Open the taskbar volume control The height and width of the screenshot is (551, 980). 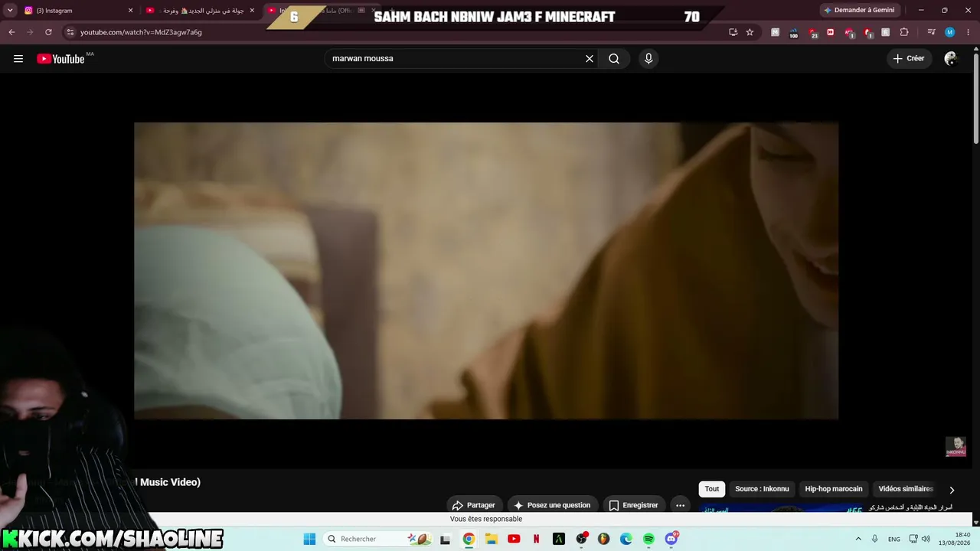[x=926, y=539]
